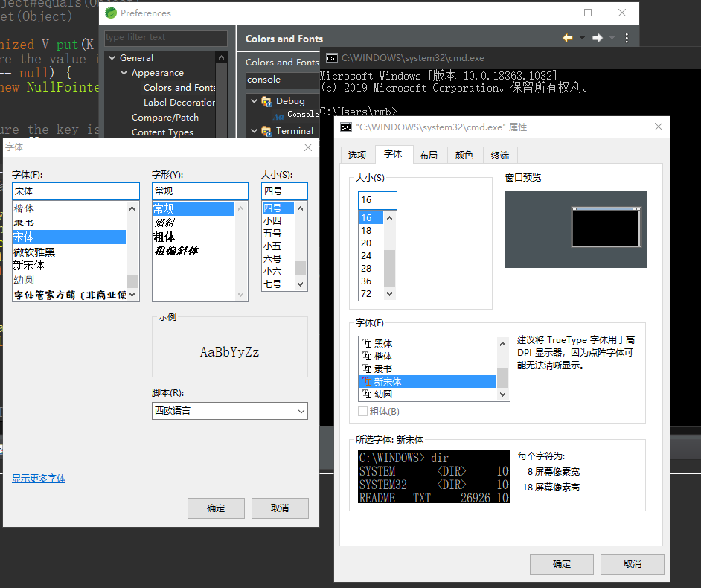Click the TrueType icon next to 黑体
This screenshot has height=588, width=701.
[x=367, y=343]
